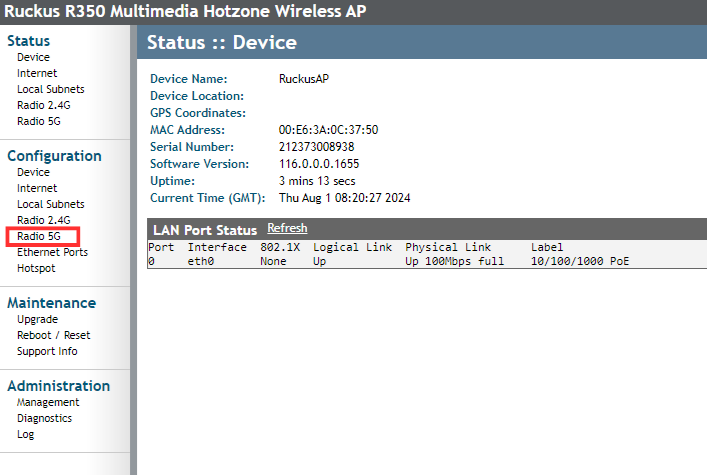The image size is (707, 475).
Task: Open Status Device page in sidebar
Action: pyautogui.click(x=33, y=57)
